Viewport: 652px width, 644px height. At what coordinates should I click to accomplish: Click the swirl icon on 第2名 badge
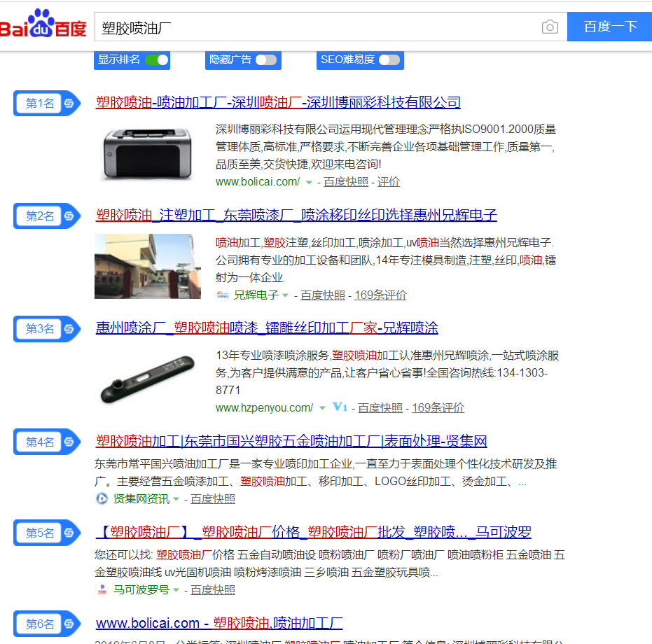69,216
